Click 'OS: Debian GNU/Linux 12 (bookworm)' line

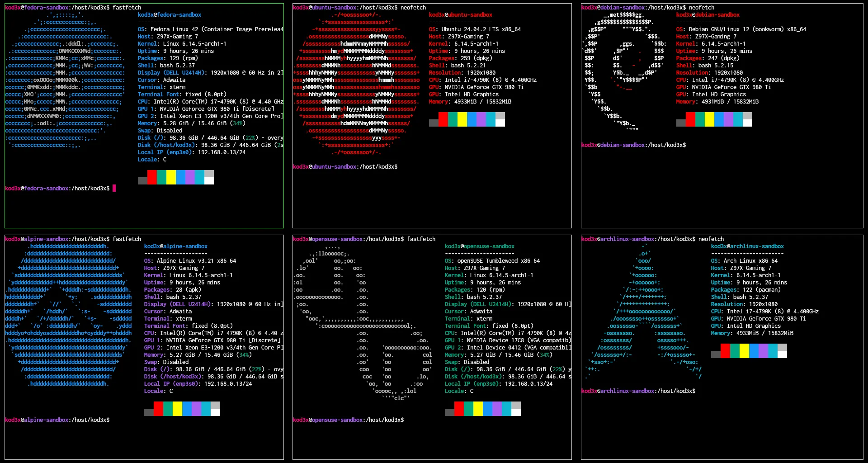741,29
